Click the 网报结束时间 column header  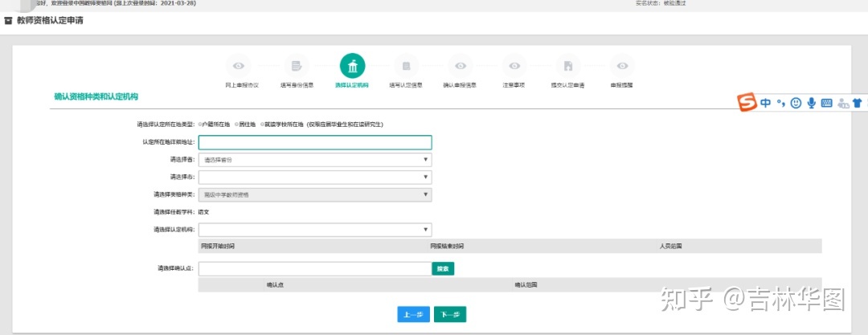pos(447,246)
